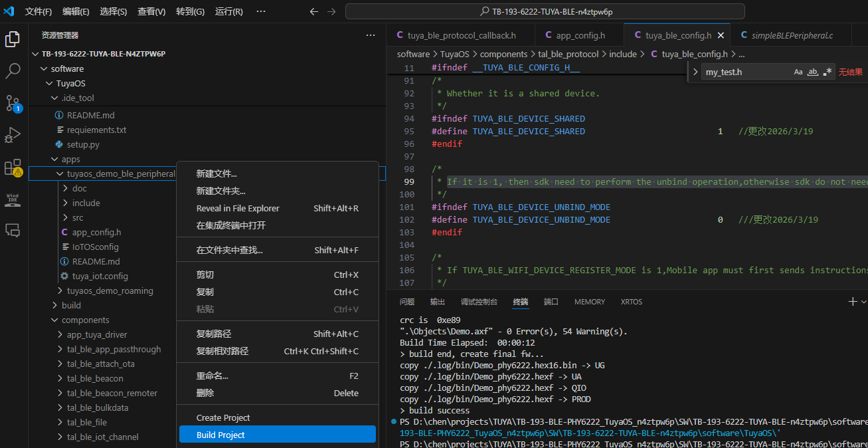Open the Run and Debug view

click(x=13, y=135)
